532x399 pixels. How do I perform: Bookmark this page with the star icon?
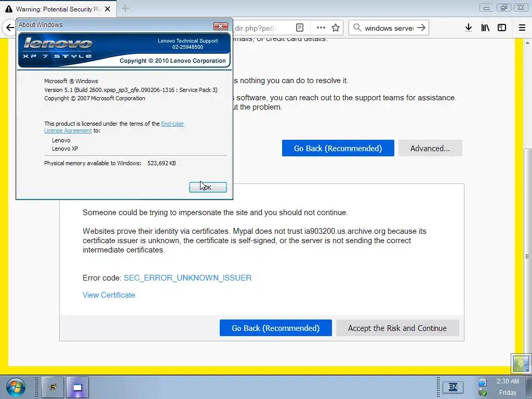click(x=336, y=28)
